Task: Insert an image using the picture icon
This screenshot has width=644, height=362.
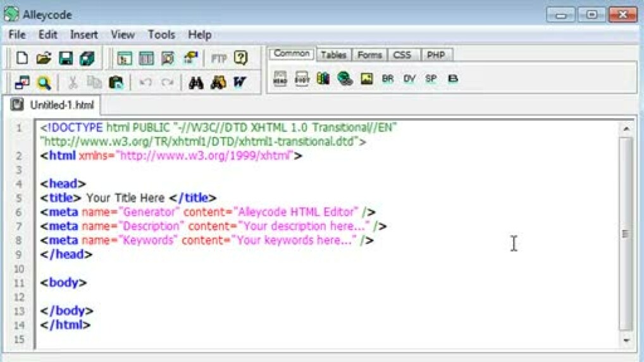Action: tap(366, 79)
